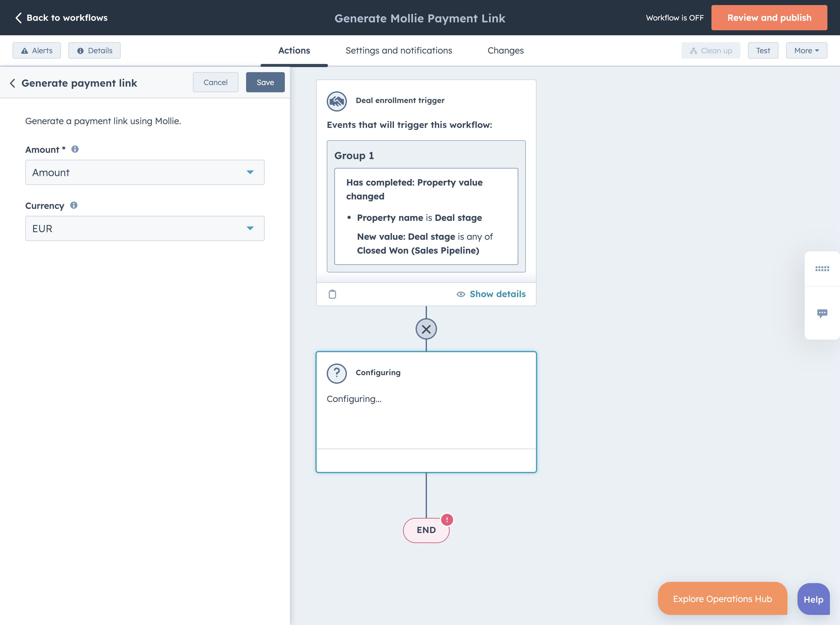Click the Test button
The image size is (840, 625).
tap(763, 51)
